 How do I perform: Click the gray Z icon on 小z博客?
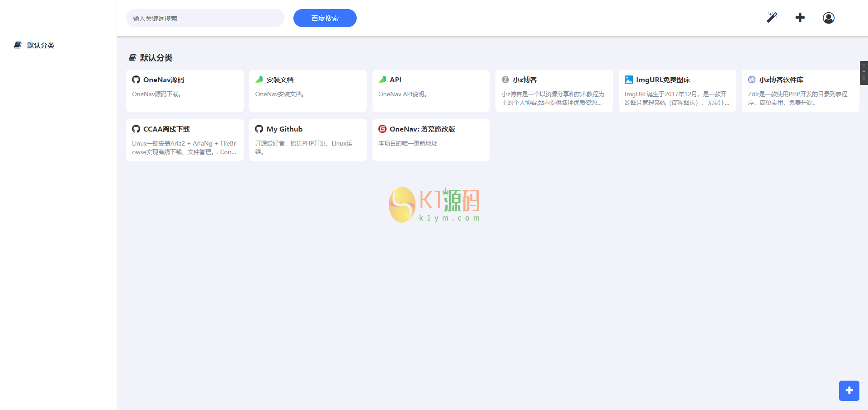(x=505, y=80)
